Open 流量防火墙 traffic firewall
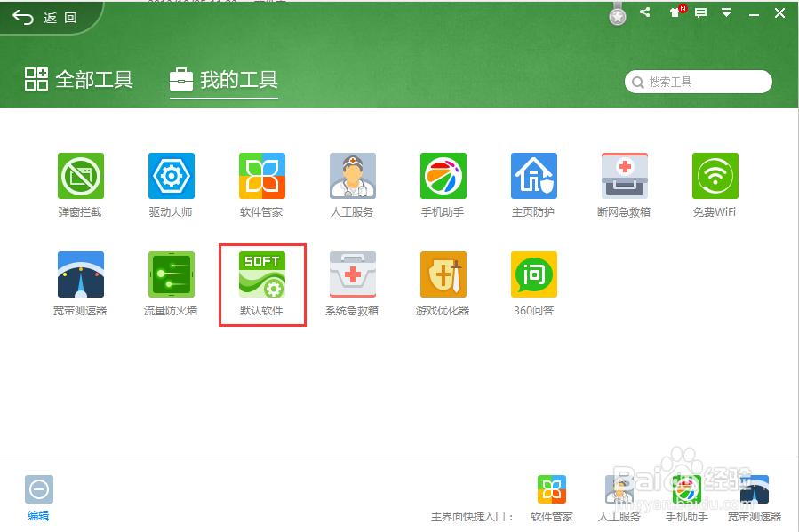 (x=172, y=274)
